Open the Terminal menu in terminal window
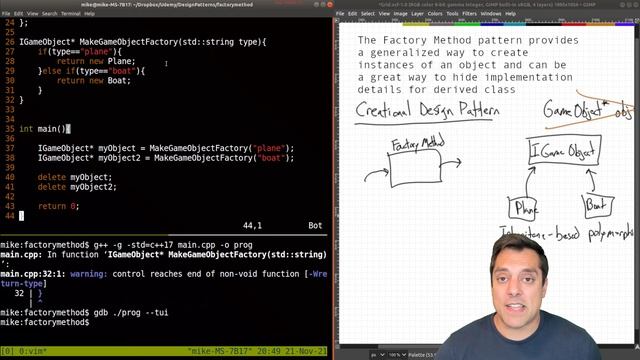 (71, 13)
